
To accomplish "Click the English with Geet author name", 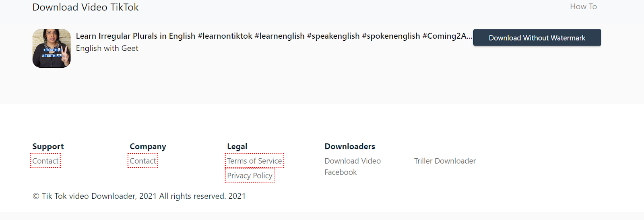I will 107,48.
